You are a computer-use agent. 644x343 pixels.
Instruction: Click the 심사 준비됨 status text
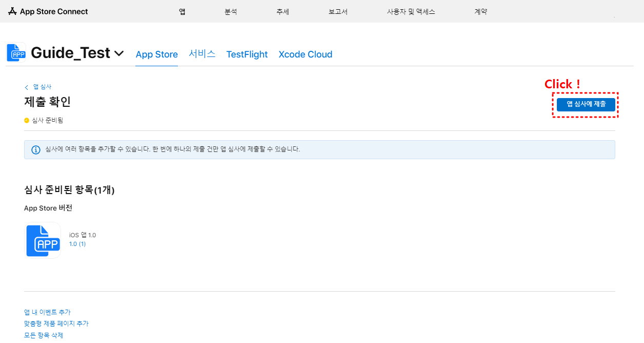click(48, 120)
